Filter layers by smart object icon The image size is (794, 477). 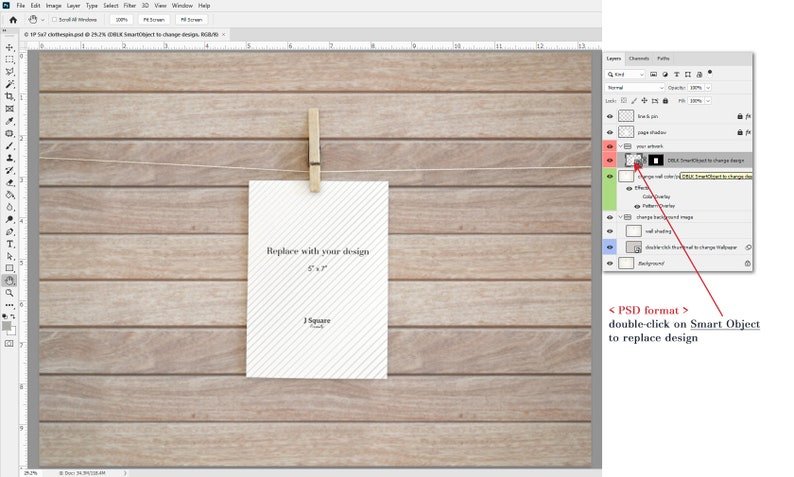click(x=699, y=74)
